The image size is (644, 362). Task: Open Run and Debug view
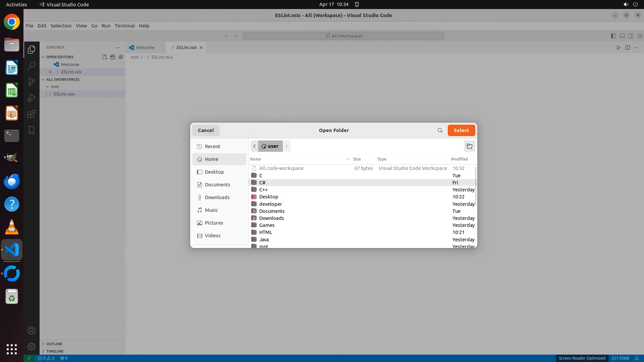(31, 98)
